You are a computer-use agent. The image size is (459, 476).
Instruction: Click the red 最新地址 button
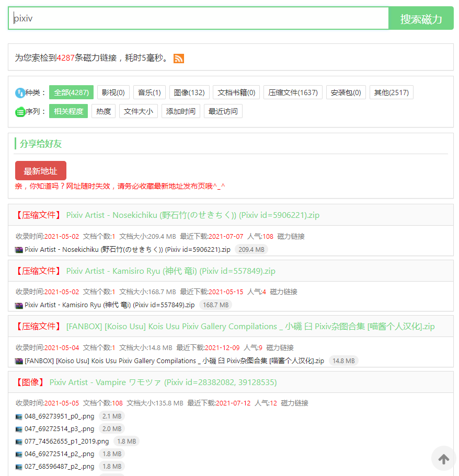coord(41,171)
